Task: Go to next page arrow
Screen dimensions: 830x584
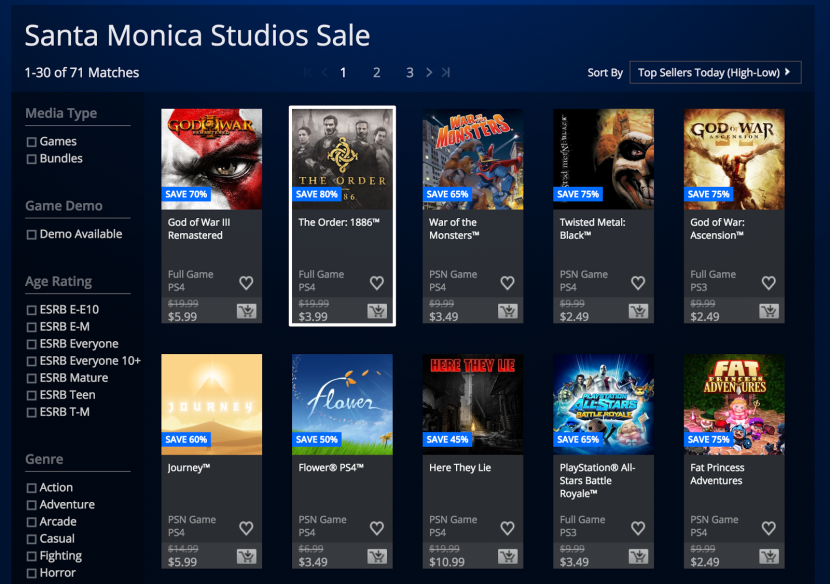Action: pyautogui.click(x=429, y=72)
